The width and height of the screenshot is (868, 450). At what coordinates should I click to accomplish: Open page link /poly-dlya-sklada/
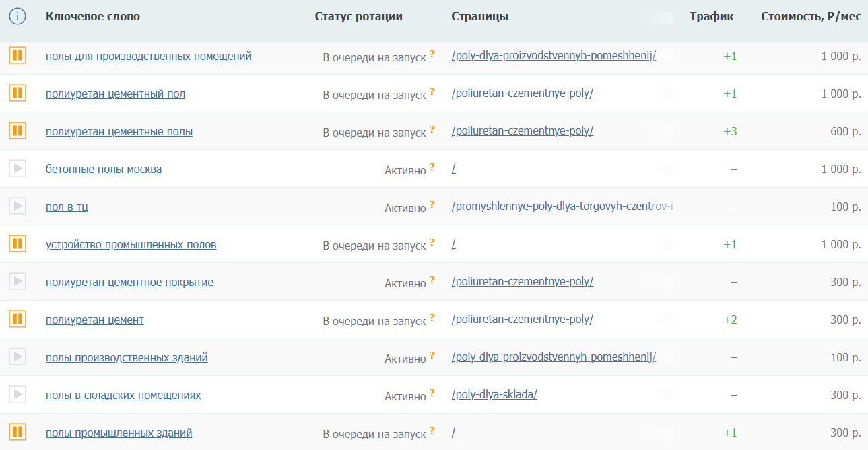point(494,395)
